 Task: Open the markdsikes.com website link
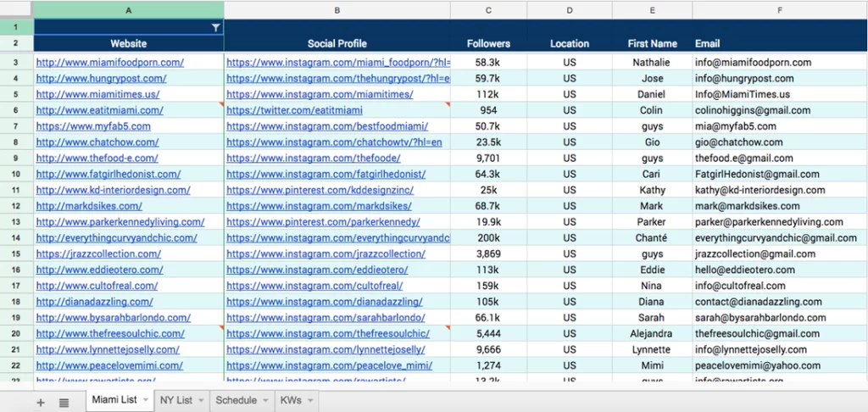89,206
